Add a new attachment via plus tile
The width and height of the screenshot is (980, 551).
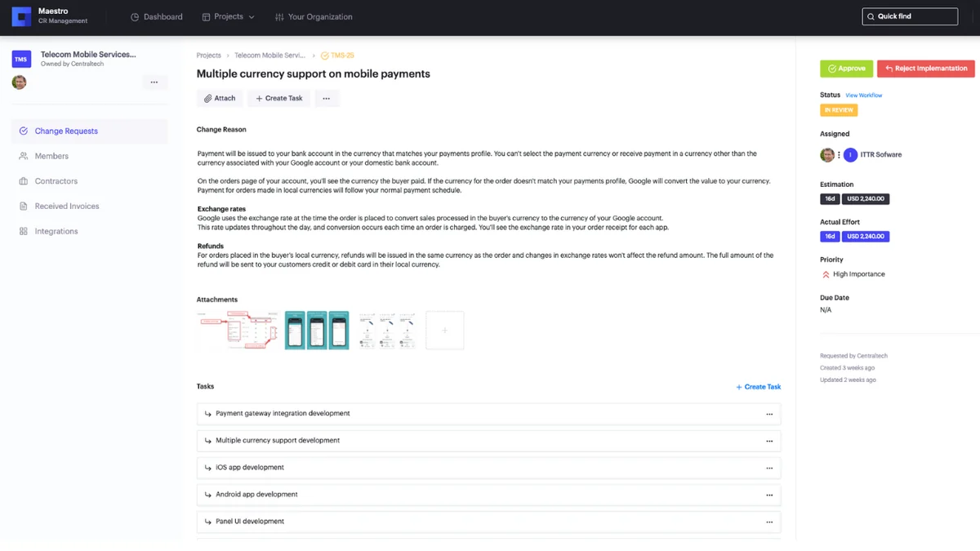(x=445, y=331)
